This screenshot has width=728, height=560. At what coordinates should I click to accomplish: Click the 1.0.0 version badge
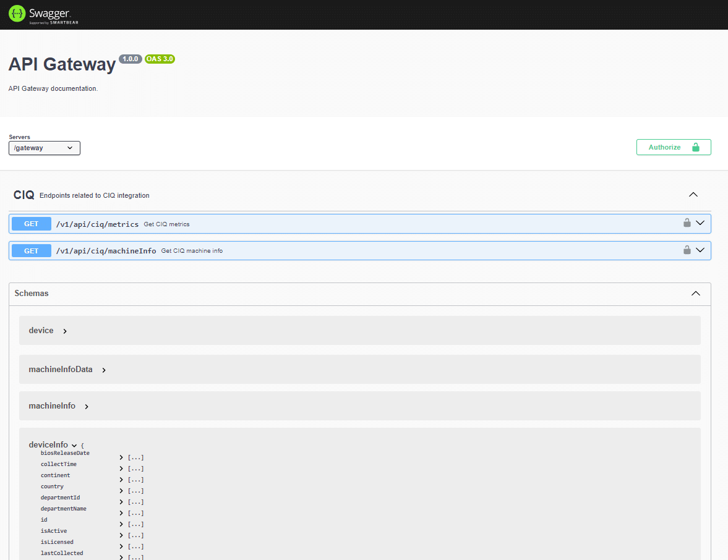(131, 59)
